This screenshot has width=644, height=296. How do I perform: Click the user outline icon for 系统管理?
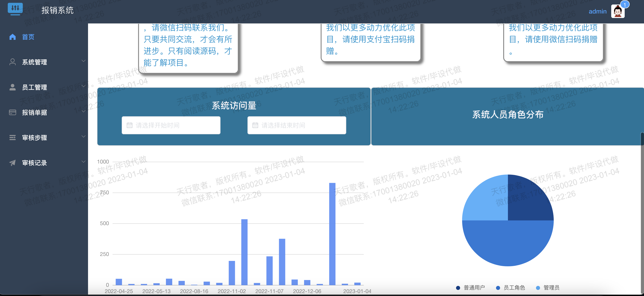click(x=13, y=62)
